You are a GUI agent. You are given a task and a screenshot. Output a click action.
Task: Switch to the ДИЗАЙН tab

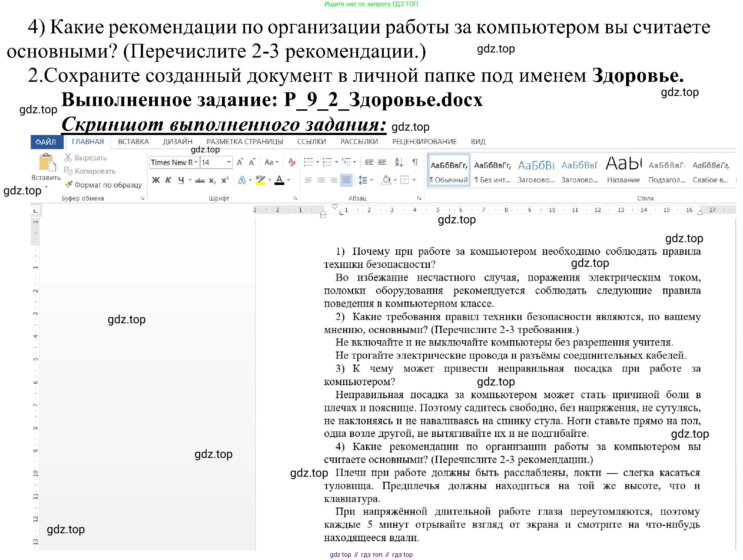177,142
